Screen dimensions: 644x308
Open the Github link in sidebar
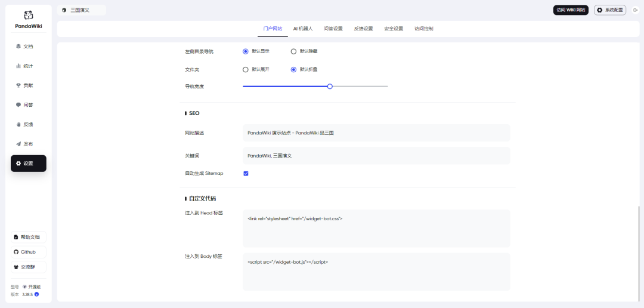click(28, 252)
